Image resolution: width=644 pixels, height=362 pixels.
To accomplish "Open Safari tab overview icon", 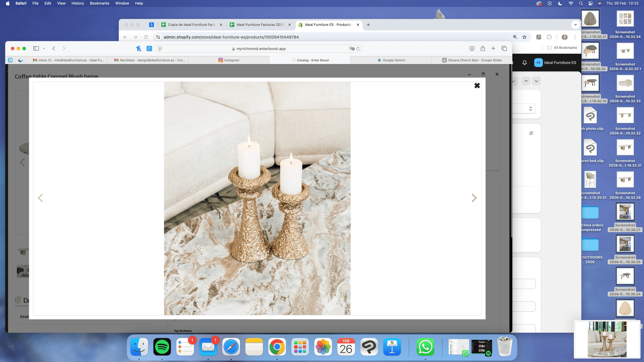I will pos(504,49).
